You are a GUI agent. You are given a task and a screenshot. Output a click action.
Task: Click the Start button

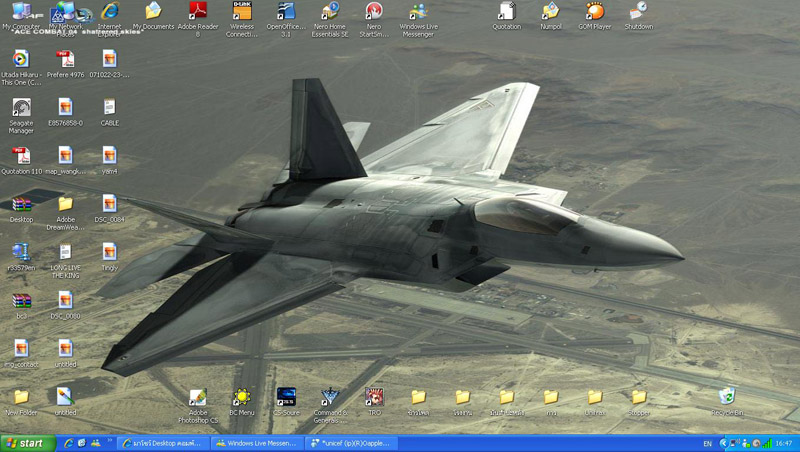(27, 443)
